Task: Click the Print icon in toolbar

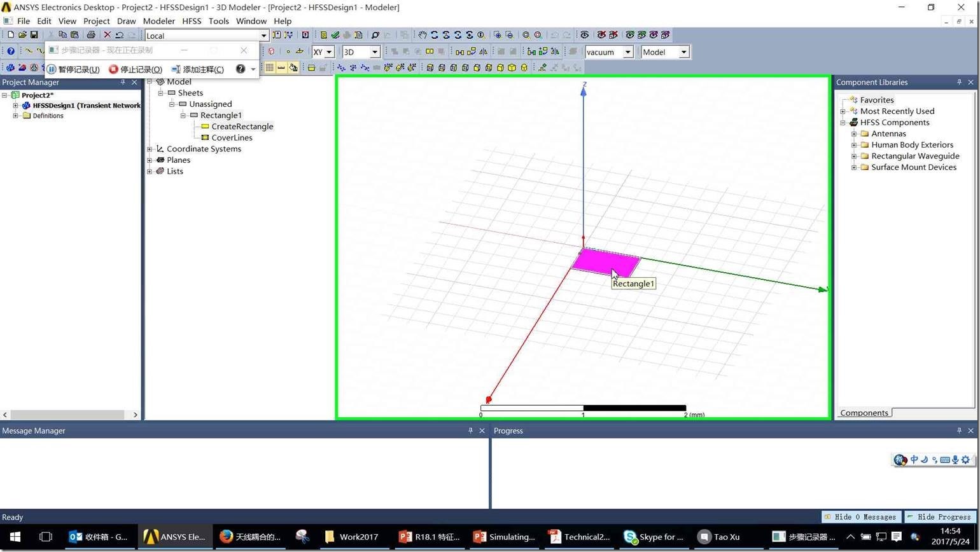Action: click(90, 35)
